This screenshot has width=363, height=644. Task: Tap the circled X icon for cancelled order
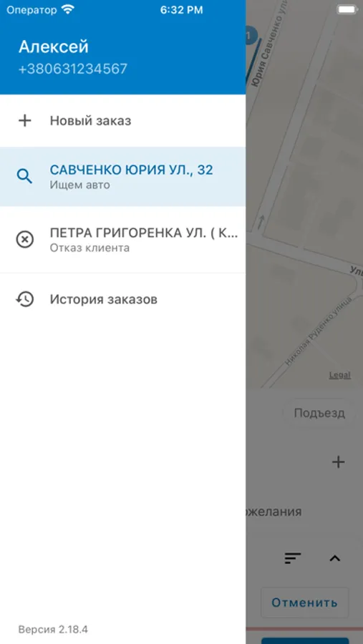point(24,239)
